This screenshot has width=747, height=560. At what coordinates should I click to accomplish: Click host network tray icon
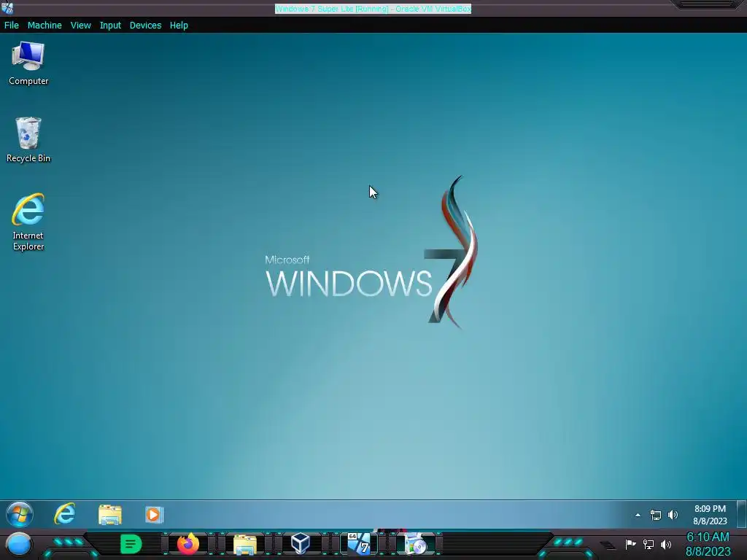click(649, 544)
